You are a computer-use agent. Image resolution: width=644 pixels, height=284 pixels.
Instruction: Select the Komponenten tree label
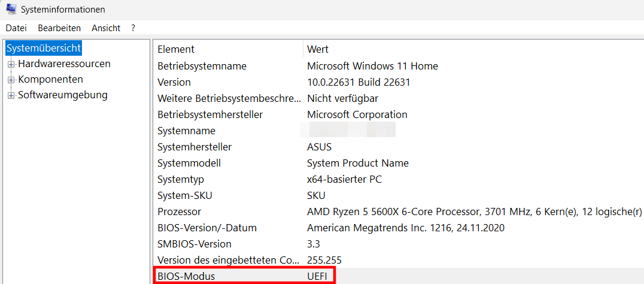click(50, 79)
